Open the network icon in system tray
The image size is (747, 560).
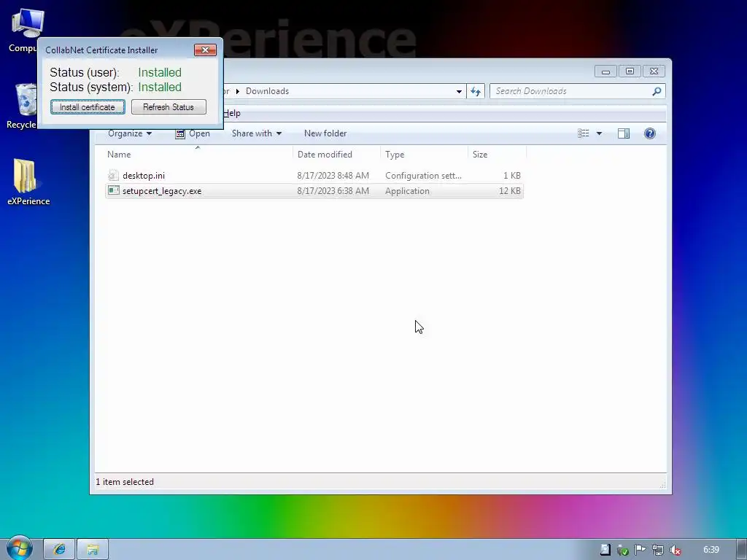(x=657, y=550)
